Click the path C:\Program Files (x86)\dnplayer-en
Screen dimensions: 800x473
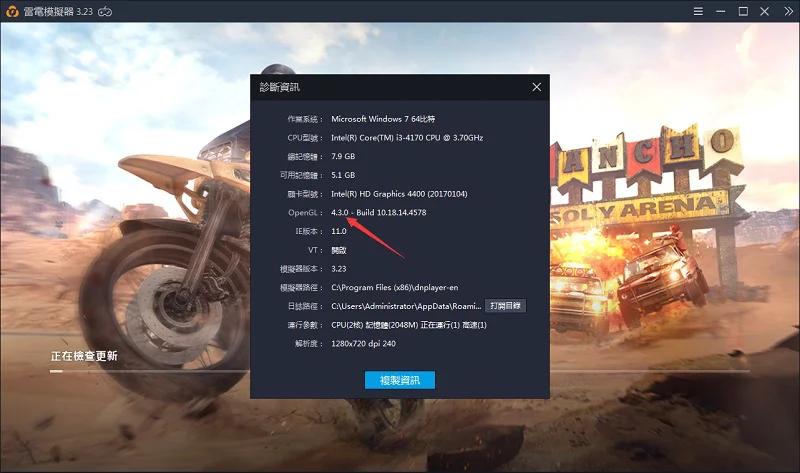(x=394, y=287)
